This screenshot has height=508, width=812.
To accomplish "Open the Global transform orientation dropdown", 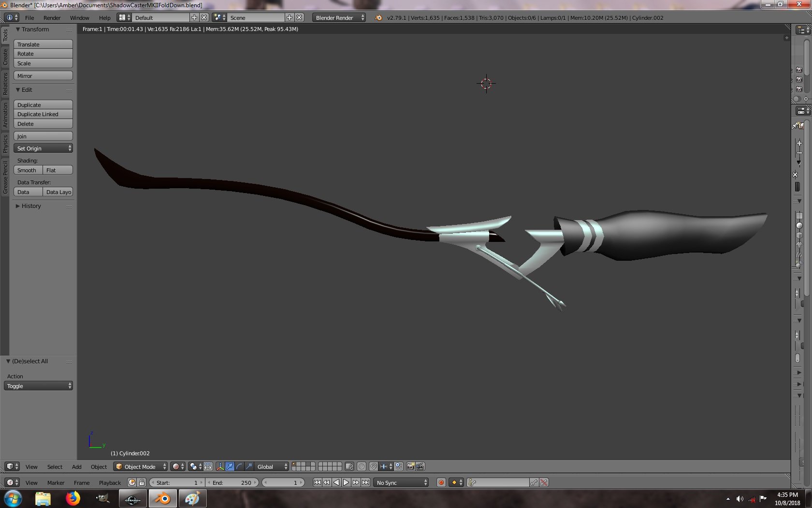I will pyautogui.click(x=272, y=466).
